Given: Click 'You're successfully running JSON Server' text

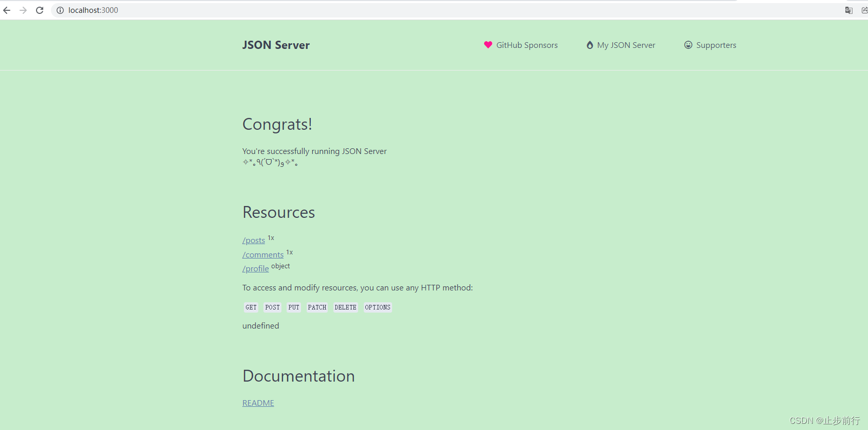Looking at the screenshot, I should pos(314,151).
